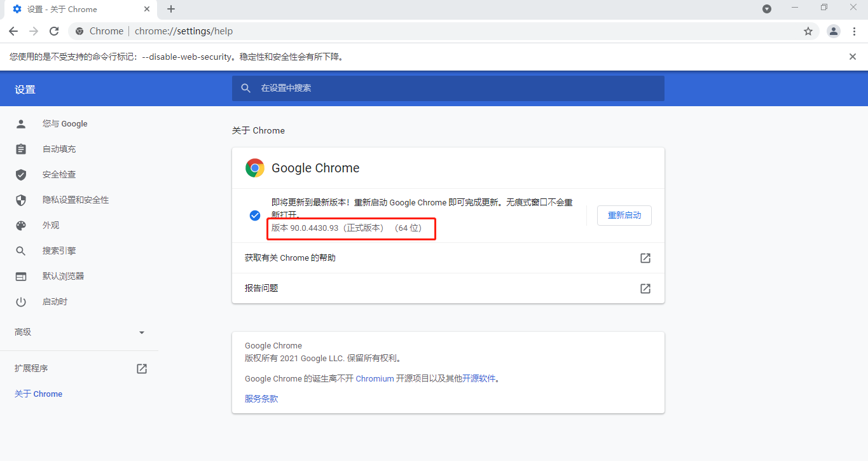Click the Google Chrome logo
The height and width of the screenshot is (461, 868).
pos(254,168)
